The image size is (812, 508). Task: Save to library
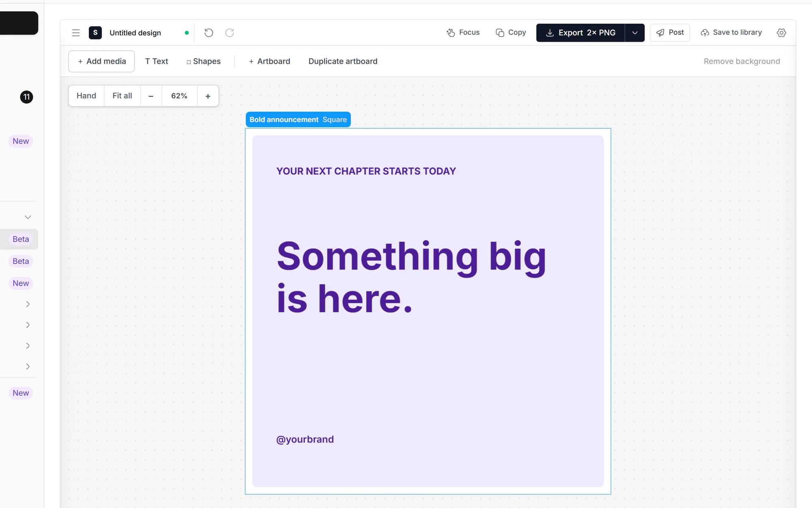pos(731,33)
